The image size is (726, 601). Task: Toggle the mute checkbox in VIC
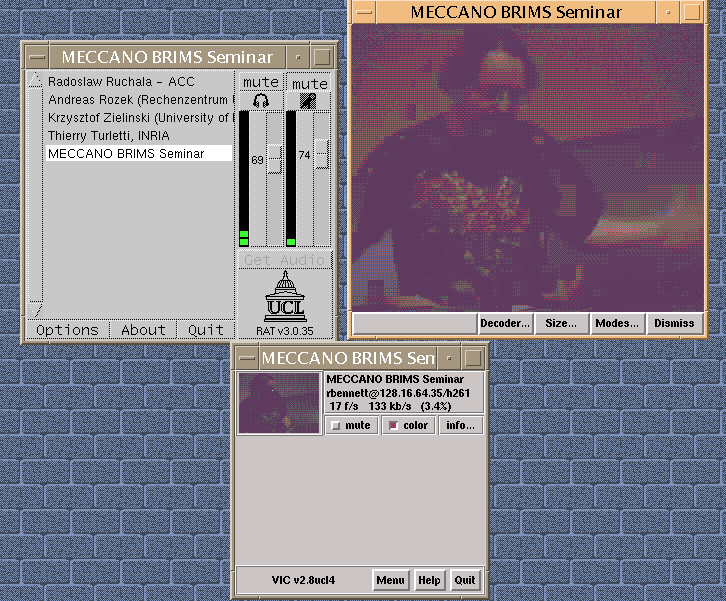(351, 425)
